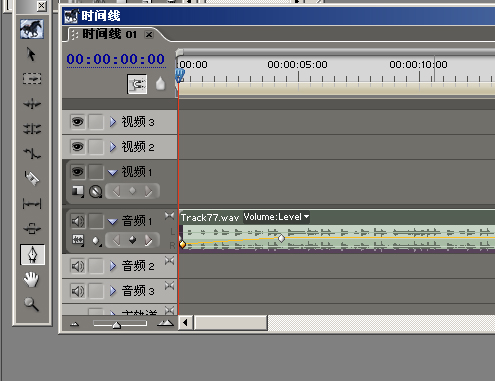
Task: Toggle the Snap button on timeline
Action: tap(137, 84)
